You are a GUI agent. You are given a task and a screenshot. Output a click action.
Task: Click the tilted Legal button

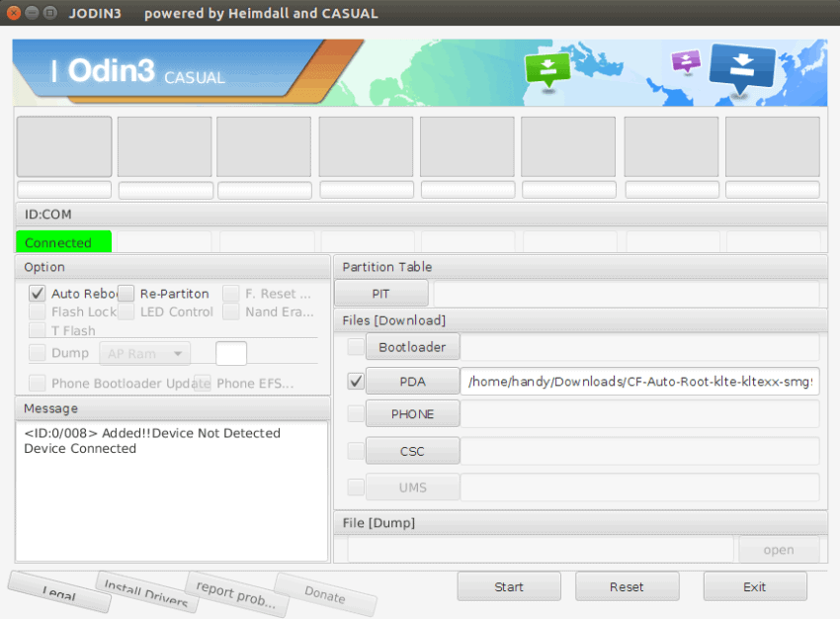tap(59, 592)
